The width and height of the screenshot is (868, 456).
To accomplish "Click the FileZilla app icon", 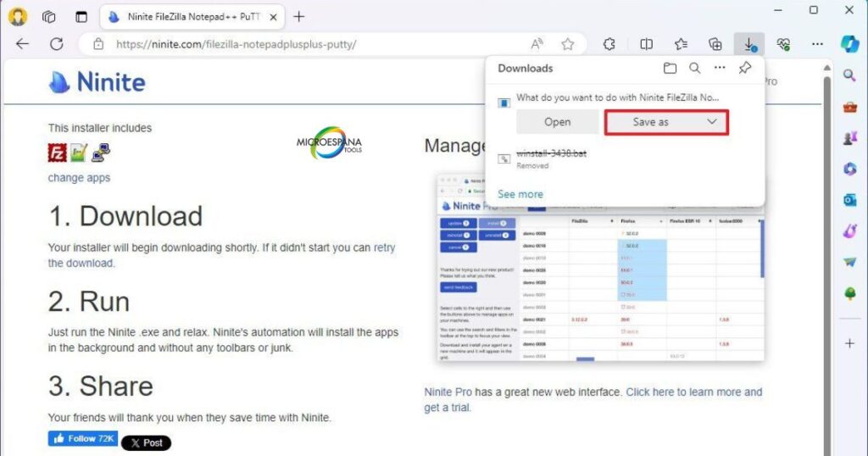I will pyautogui.click(x=57, y=153).
